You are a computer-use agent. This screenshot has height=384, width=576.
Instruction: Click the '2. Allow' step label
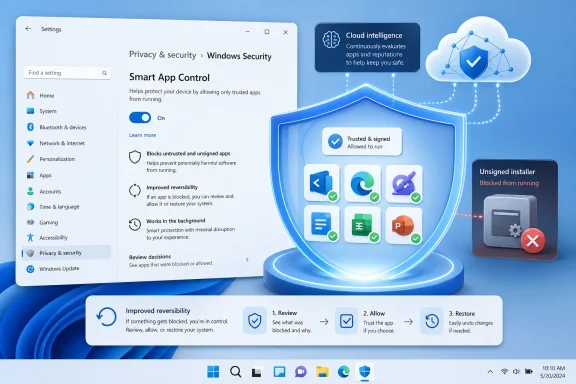pos(374,313)
